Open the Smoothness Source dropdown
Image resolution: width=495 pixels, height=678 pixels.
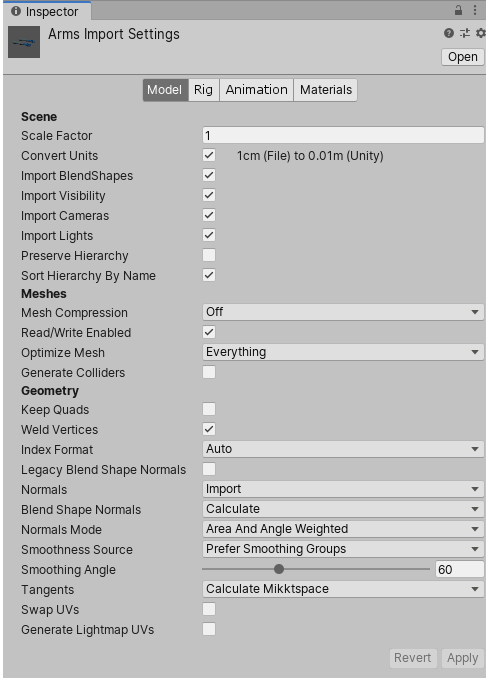pos(343,549)
